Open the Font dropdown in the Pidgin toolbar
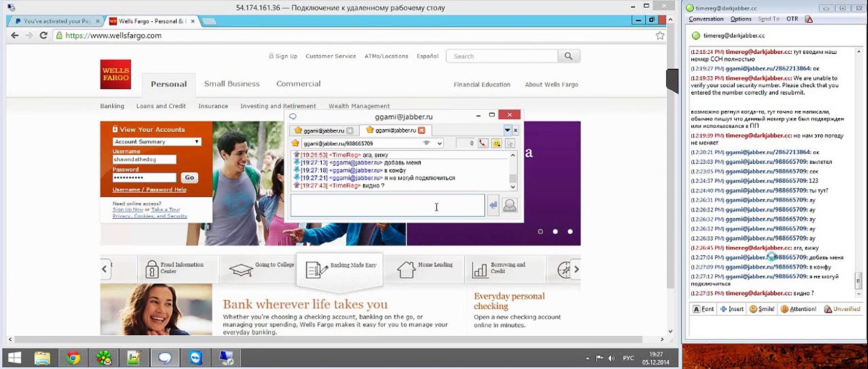This screenshot has height=369, width=868. coord(703,309)
